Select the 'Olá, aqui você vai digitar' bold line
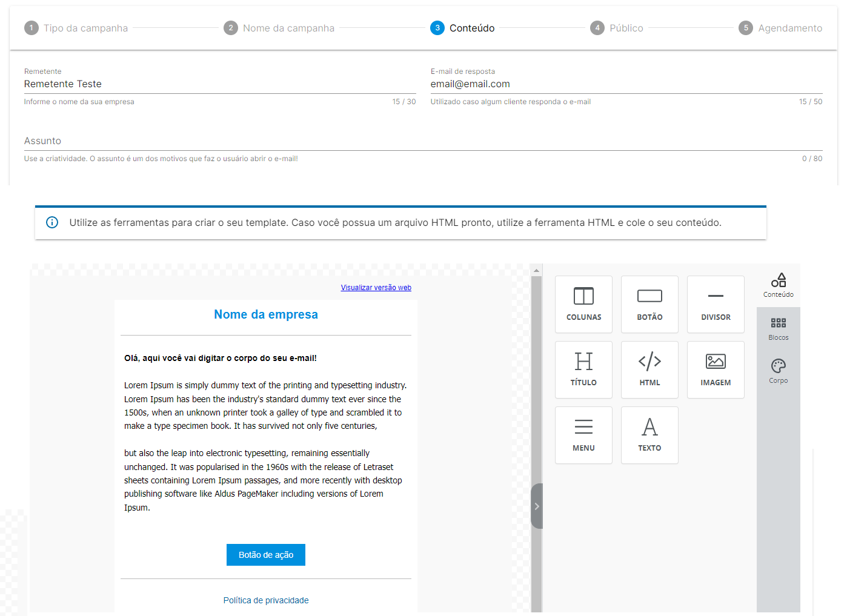The height and width of the screenshot is (616, 847). click(x=221, y=358)
